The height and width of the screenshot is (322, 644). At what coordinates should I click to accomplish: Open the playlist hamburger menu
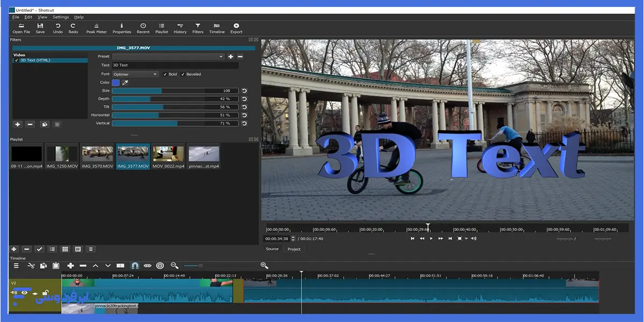(91, 249)
